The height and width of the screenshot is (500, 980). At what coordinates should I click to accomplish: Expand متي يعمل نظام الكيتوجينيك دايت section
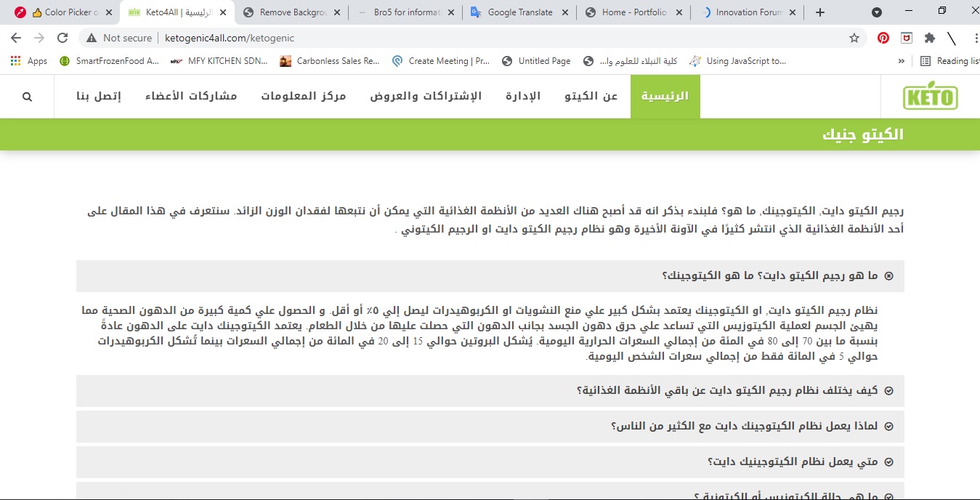(x=490, y=462)
